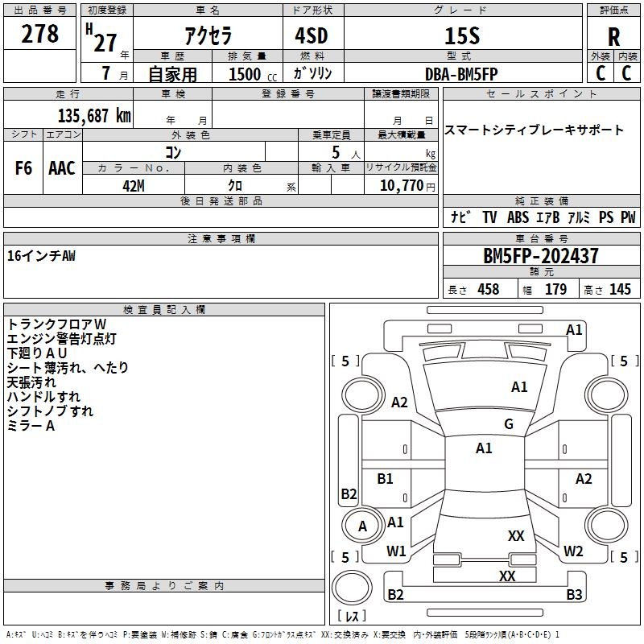Image resolution: width=644 pixels, height=644 pixels.
Task: Click the displacement value 1500 cc
Action: pos(253,74)
